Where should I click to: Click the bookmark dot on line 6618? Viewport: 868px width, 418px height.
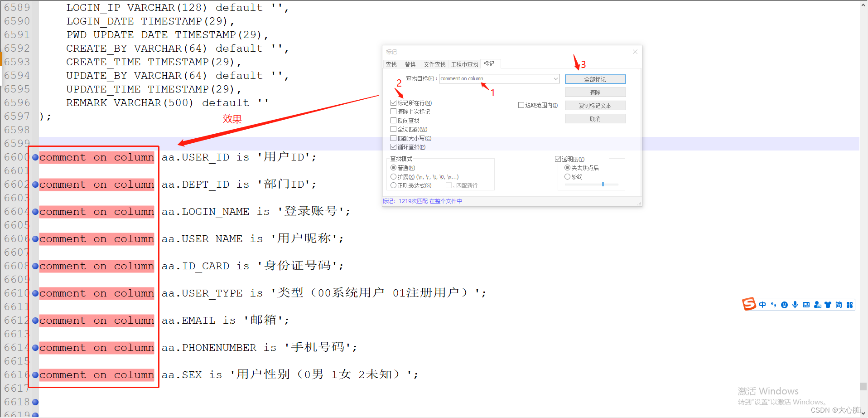click(x=35, y=402)
